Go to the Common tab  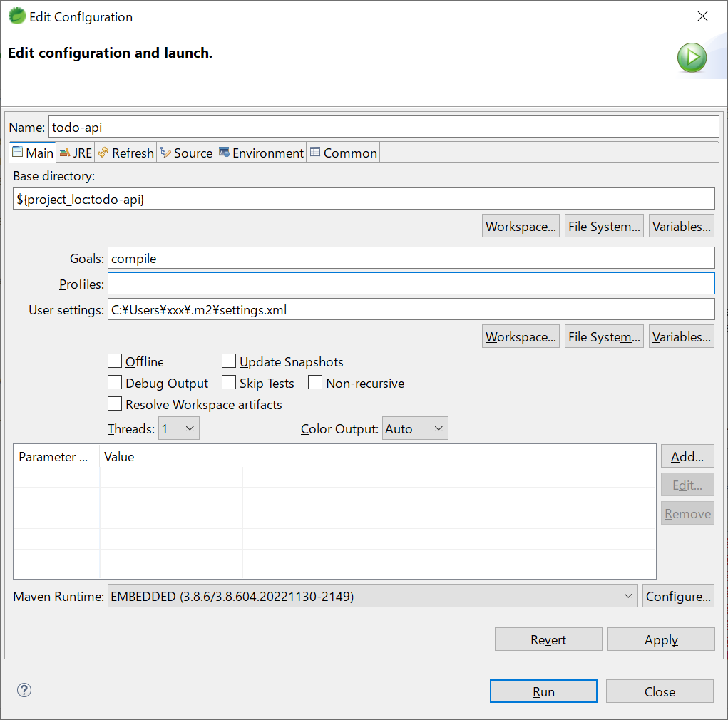343,153
